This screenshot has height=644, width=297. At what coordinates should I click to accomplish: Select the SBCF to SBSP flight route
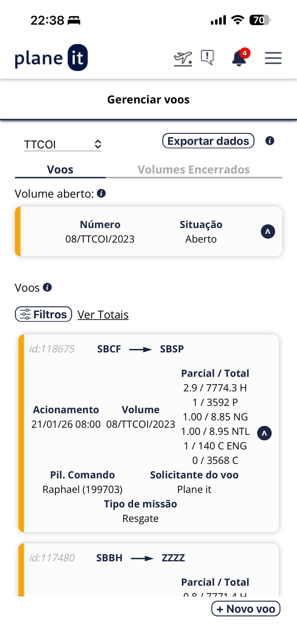(140, 349)
